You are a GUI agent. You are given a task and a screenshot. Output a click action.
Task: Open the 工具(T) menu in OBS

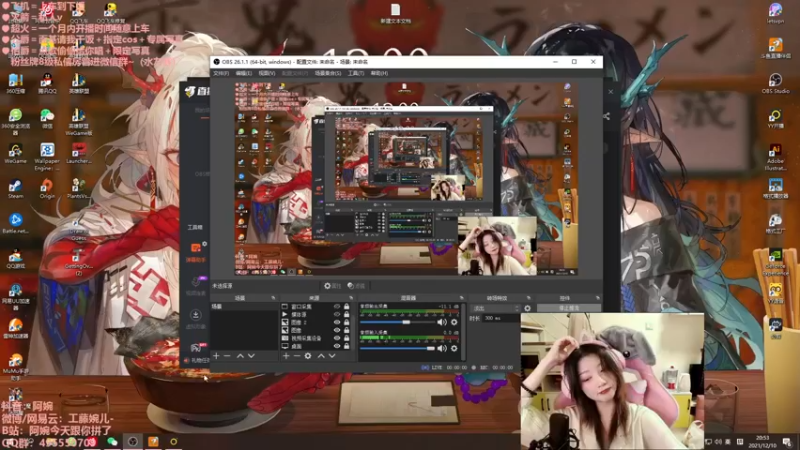point(356,73)
